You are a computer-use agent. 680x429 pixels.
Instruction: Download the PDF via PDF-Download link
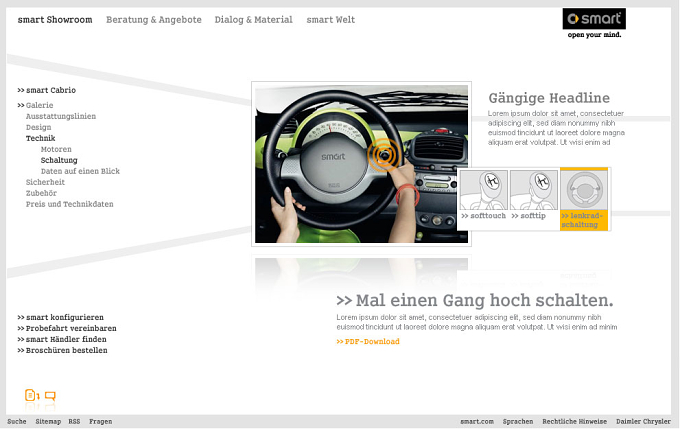point(368,342)
